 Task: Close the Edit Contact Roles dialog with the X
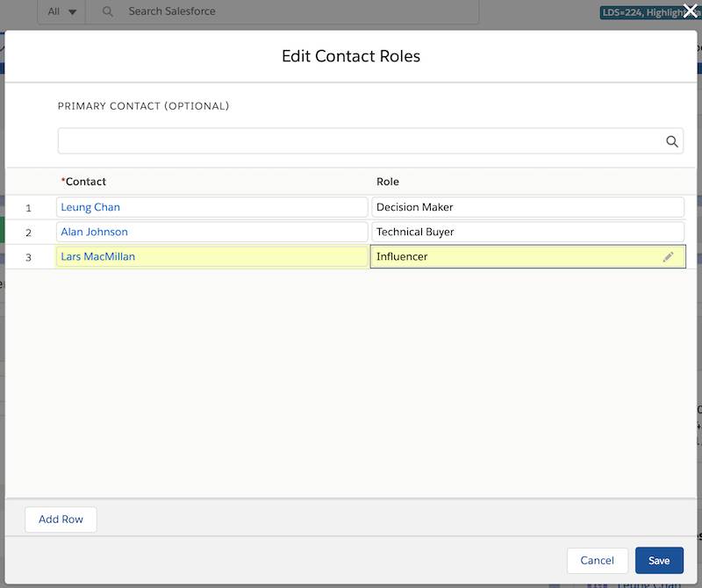point(691,11)
